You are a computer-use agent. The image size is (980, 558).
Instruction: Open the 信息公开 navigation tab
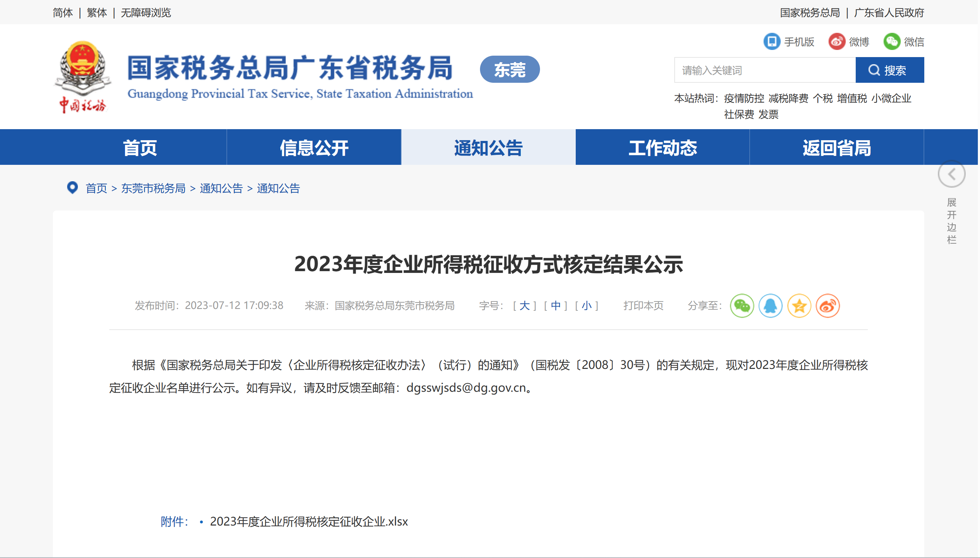pyautogui.click(x=314, y=148)
